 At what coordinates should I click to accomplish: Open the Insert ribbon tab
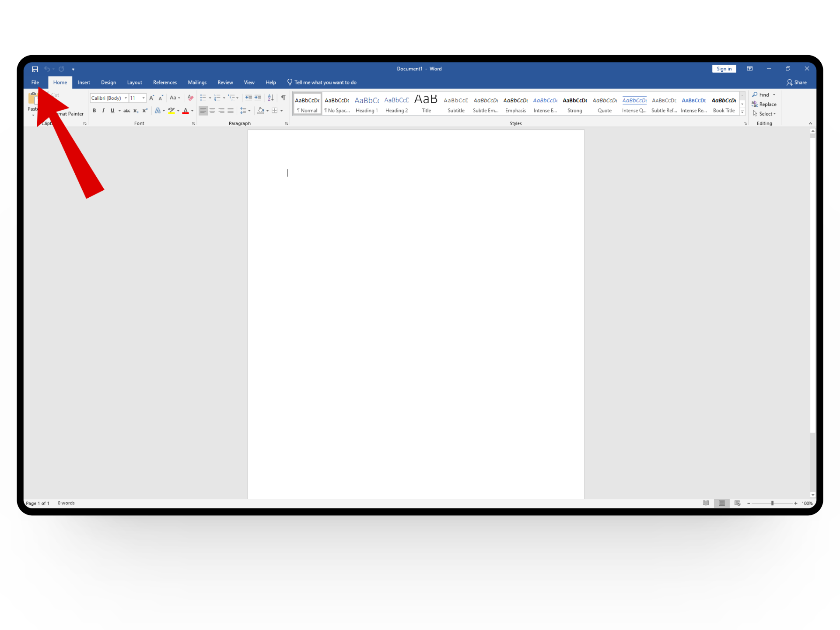click(x=84, y=82)
